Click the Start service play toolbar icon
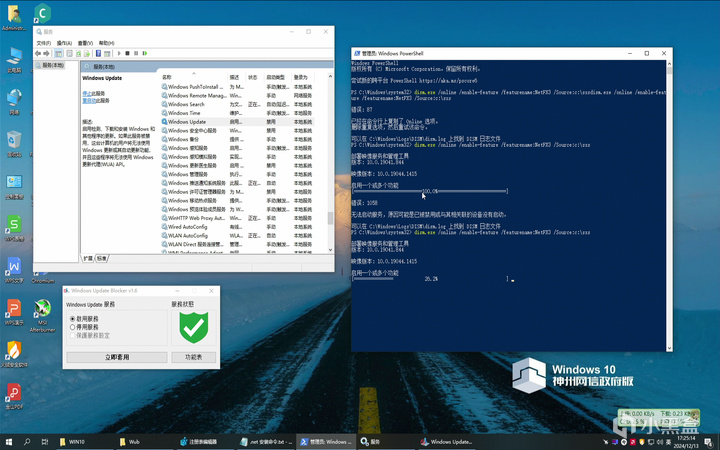The height and width of the screenshot is (450, 720). coord(119,53)
